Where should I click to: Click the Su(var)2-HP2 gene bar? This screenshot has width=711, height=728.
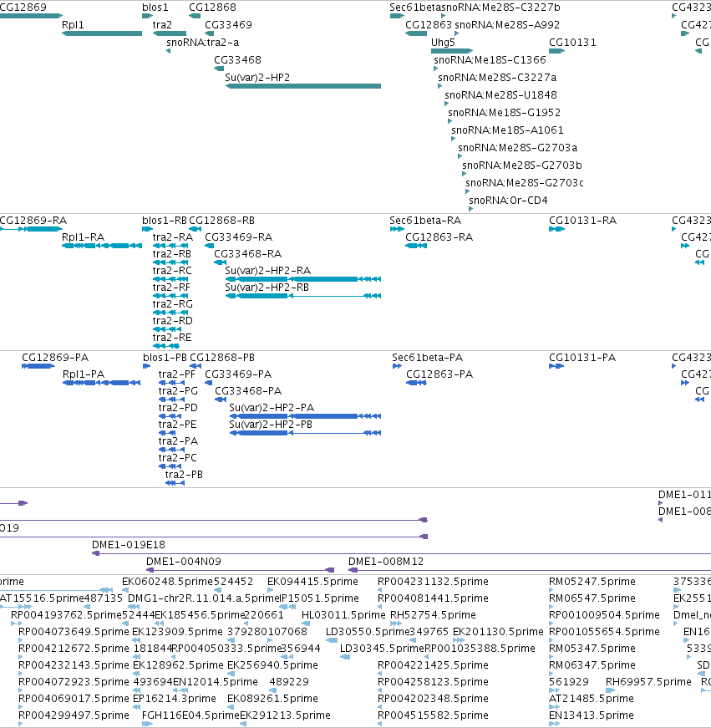pos(303,86)
